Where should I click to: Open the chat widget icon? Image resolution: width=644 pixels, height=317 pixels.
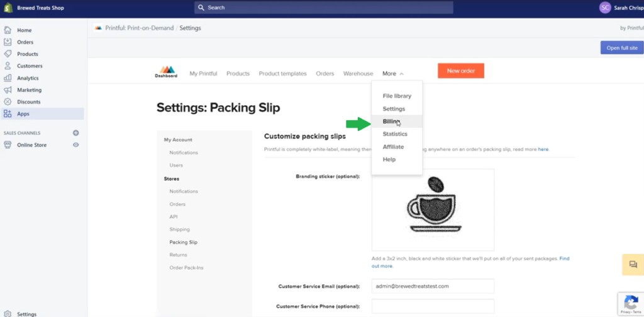[x=633, y=264]
